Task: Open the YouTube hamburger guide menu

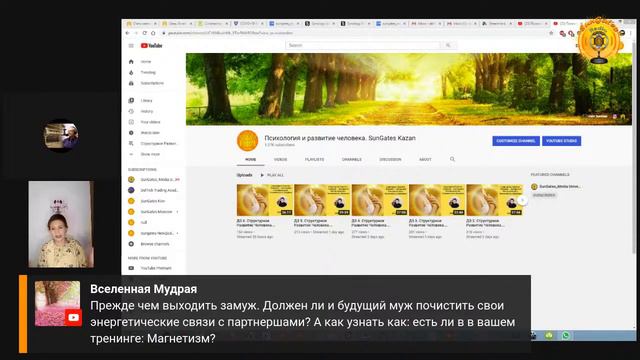Action: coord(131,46)
